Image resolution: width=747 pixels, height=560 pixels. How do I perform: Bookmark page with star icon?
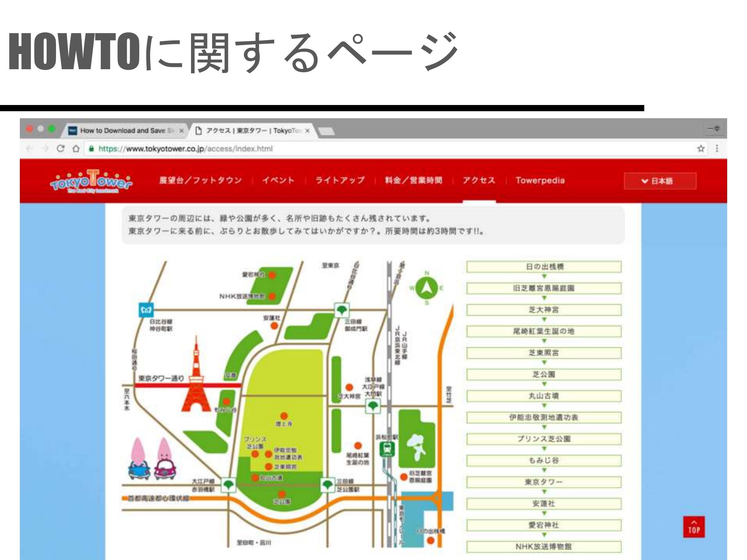click(701, 149)
